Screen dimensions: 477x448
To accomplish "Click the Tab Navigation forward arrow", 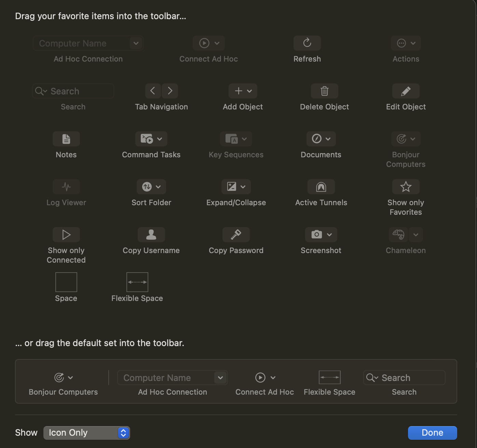I will 170,91.
